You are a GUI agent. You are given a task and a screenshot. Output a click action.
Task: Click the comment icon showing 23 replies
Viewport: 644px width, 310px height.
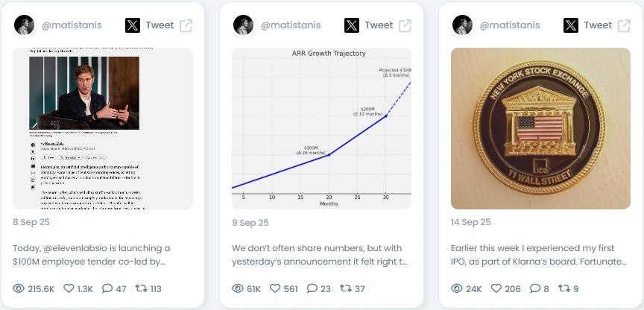[312, 288]
